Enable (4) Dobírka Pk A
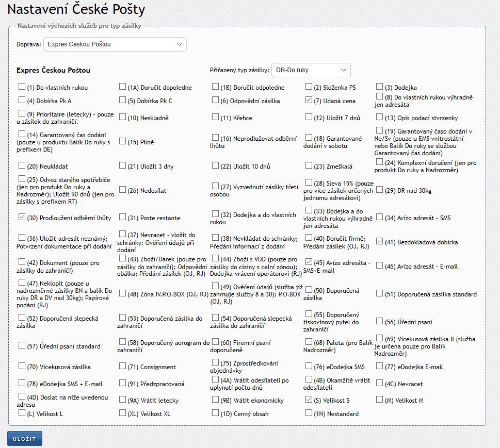 [x=22, y=100]
